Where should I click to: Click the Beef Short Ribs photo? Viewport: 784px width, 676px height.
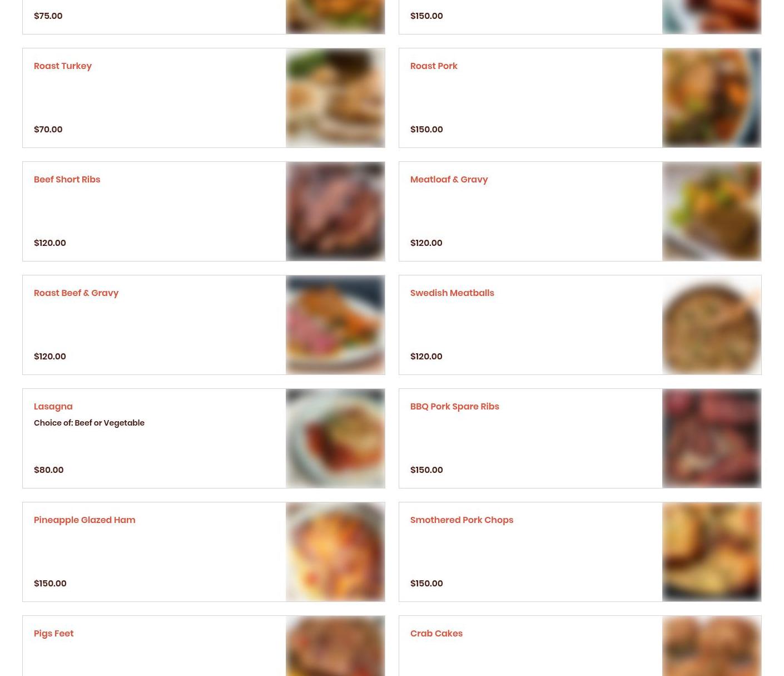[335, 211]
